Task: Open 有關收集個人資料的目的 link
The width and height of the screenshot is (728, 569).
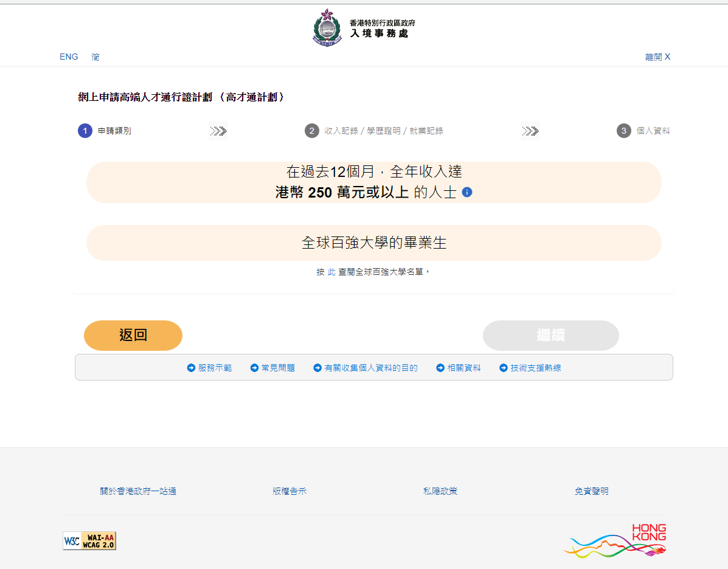Action: [370, 368]
